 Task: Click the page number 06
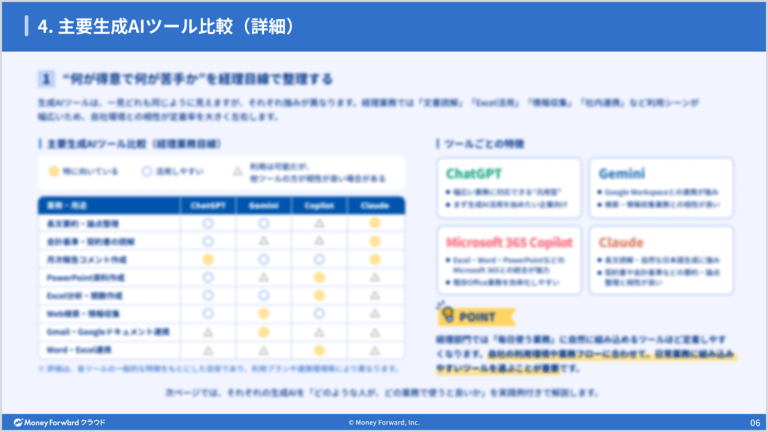[755, 423]
